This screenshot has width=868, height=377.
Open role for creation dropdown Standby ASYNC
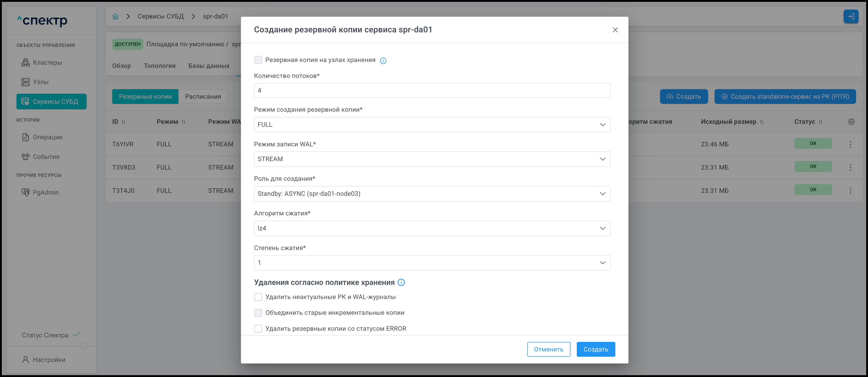[x=432, y=194]
